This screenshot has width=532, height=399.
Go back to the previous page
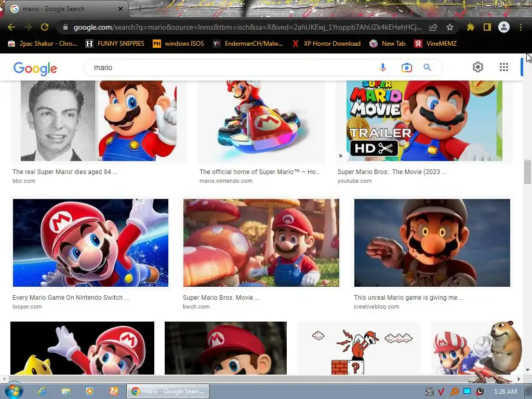pos(11,27)
